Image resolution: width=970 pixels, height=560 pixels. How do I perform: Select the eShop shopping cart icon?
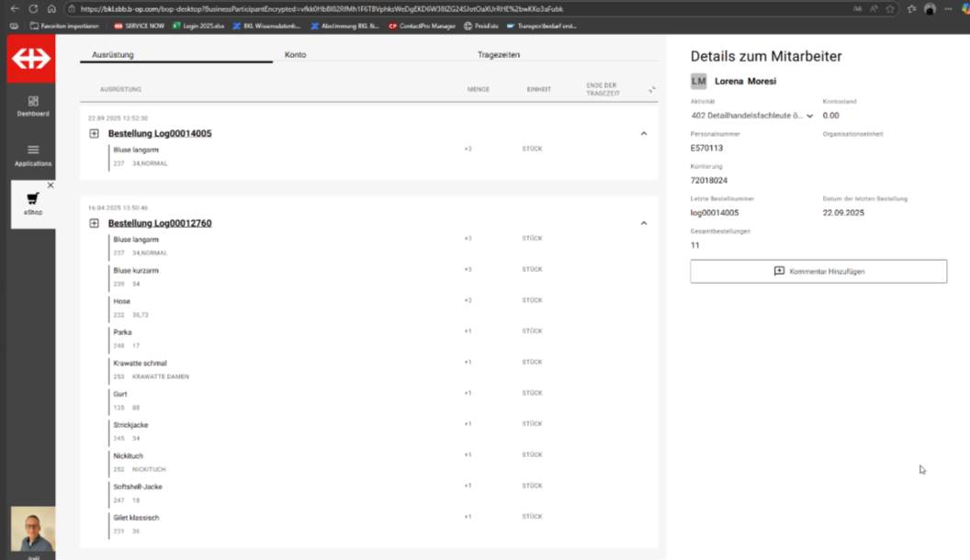point(33,198)
